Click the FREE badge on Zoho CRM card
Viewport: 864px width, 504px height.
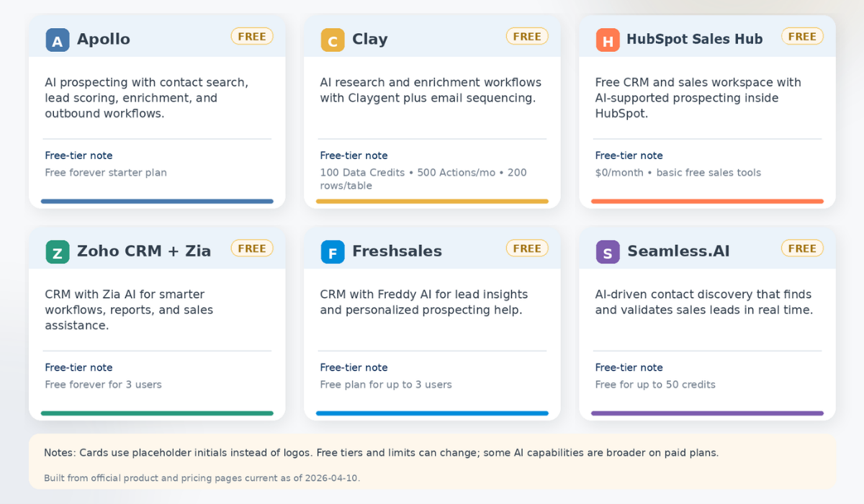tap(252, 248)
